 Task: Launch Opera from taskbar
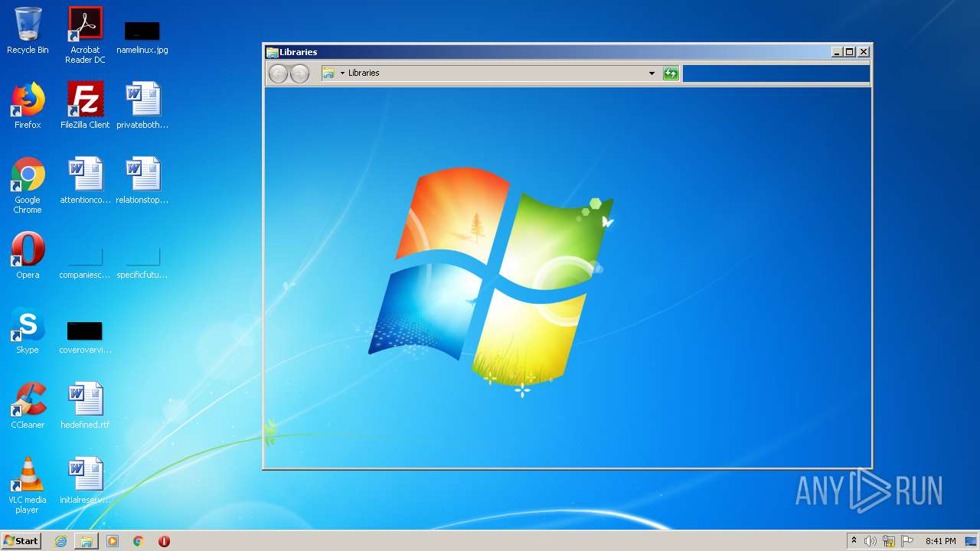tap(164, 541)
